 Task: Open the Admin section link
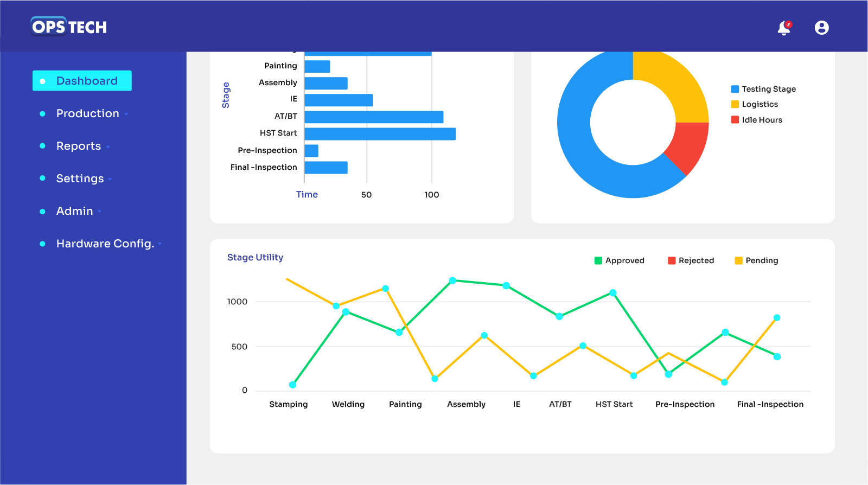[x=75, y=211]
